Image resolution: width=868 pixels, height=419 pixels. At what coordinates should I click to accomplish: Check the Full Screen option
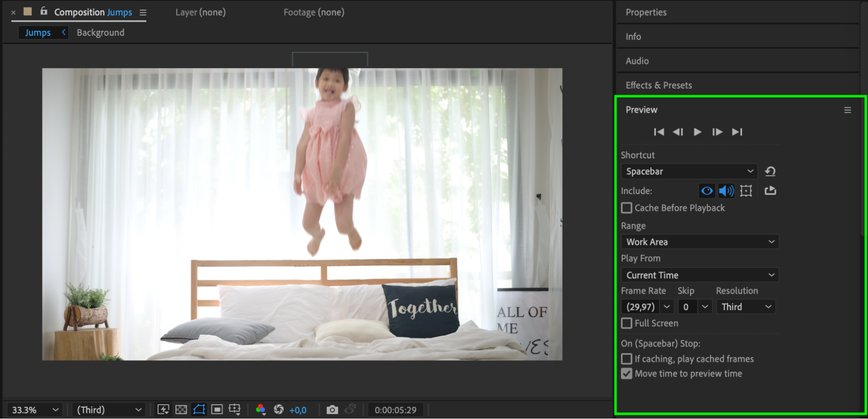[x=627, y=323]
